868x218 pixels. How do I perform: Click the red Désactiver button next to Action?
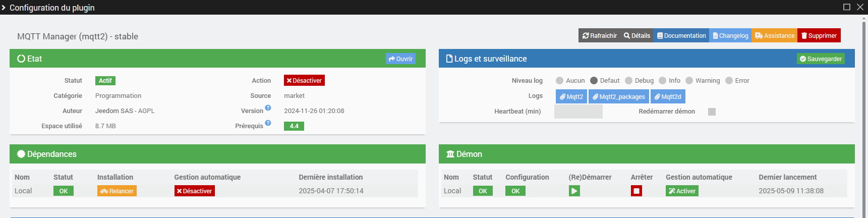point(304,80)
